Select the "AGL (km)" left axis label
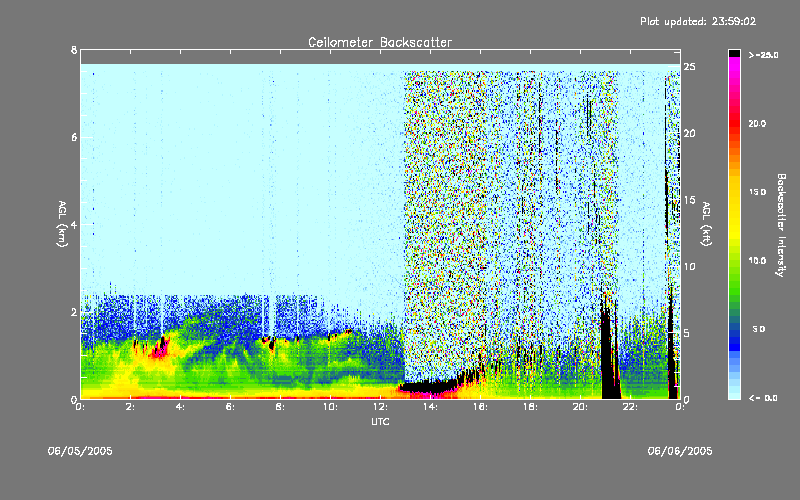800x500 pixels. (62, 224)
